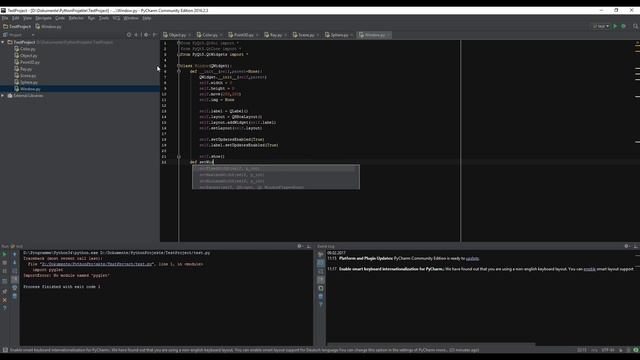This screenshot has height=360, width=640.
Task: Close Run panel with red X icon
Action: pos(5,300)
